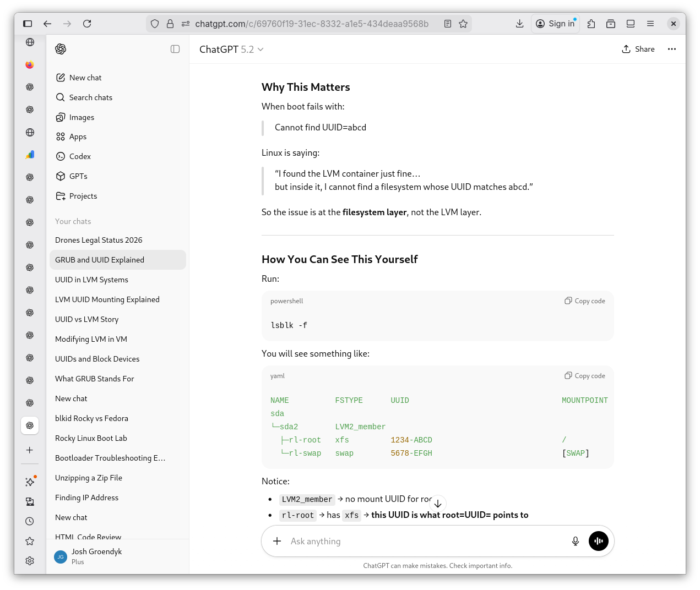
Task: Click the Ask anything input field
Action: tap(424, 541)
